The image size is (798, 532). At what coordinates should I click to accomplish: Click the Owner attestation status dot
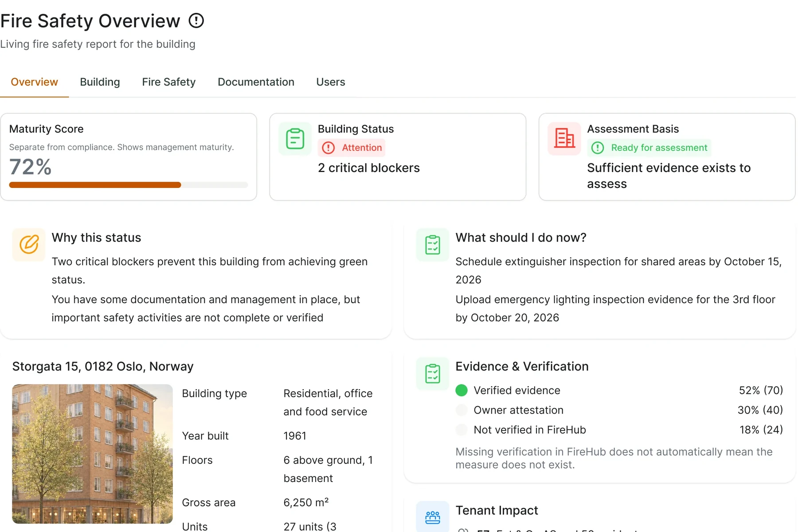[462, 410]
